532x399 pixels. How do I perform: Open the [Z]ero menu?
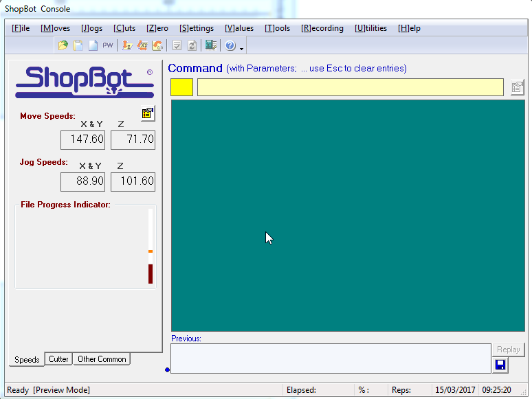(x=157, y=28)
